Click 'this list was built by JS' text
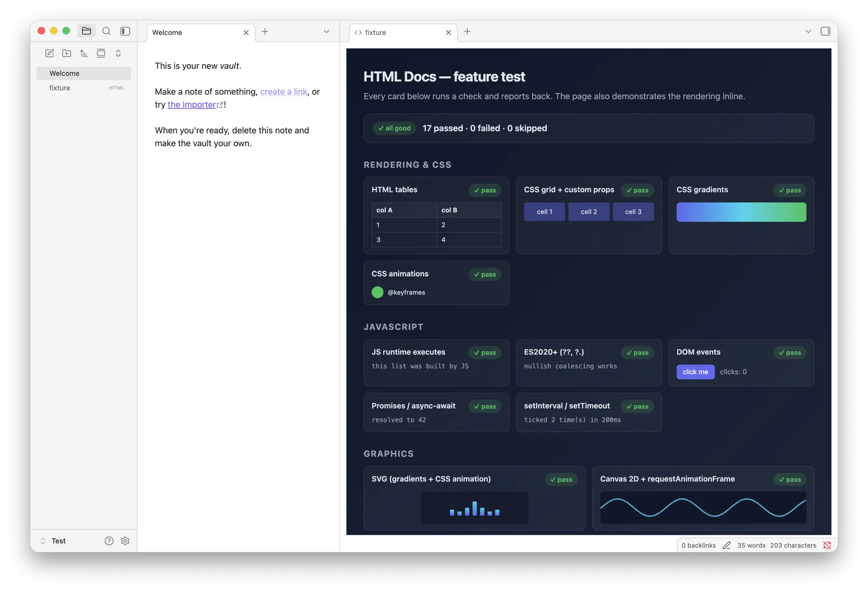 pyautogui.click(x=420, y=366)
